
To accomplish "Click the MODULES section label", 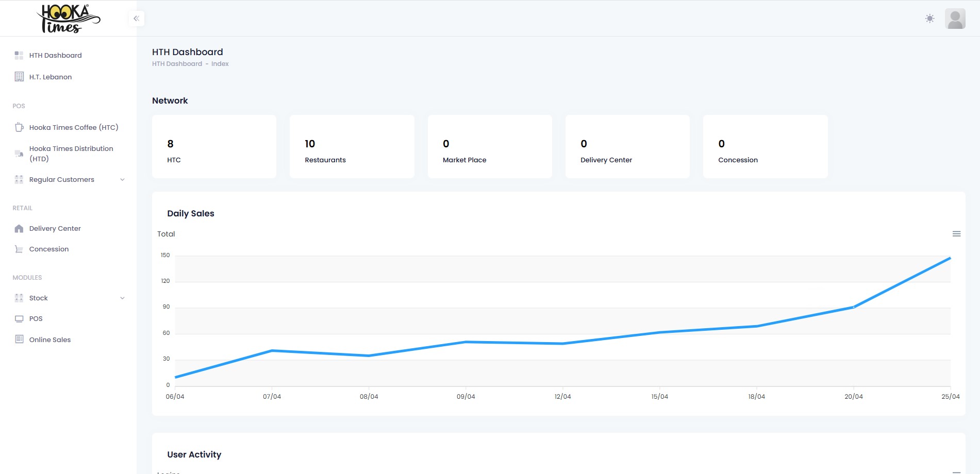I will 27,278.
